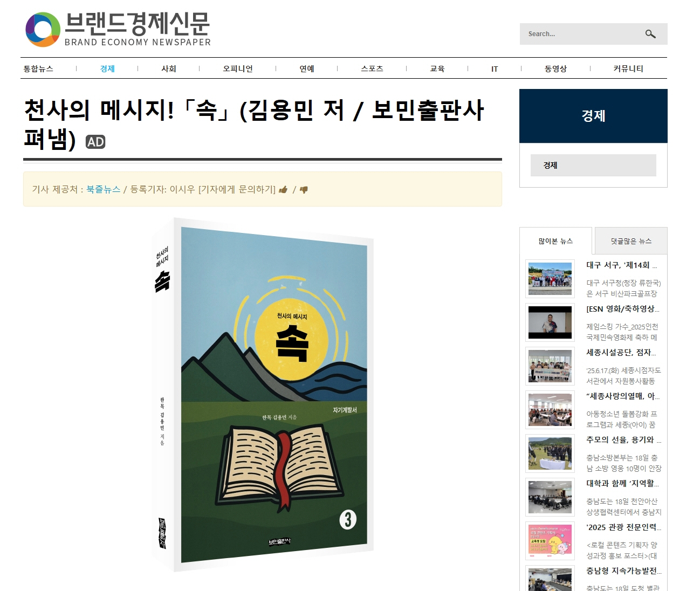Select the 경제 sidebar category item
Image resolution: width=700 pixels, height=591 pixels.
[x=593, y=165]
